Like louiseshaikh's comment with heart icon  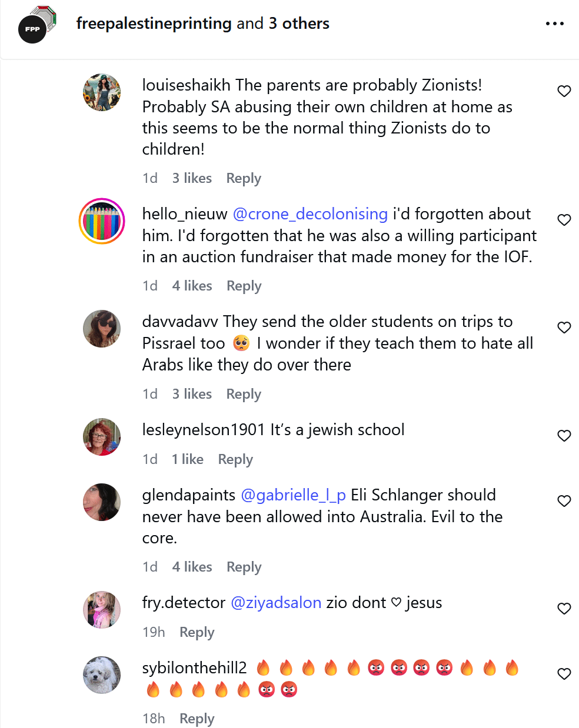[564, 91]
